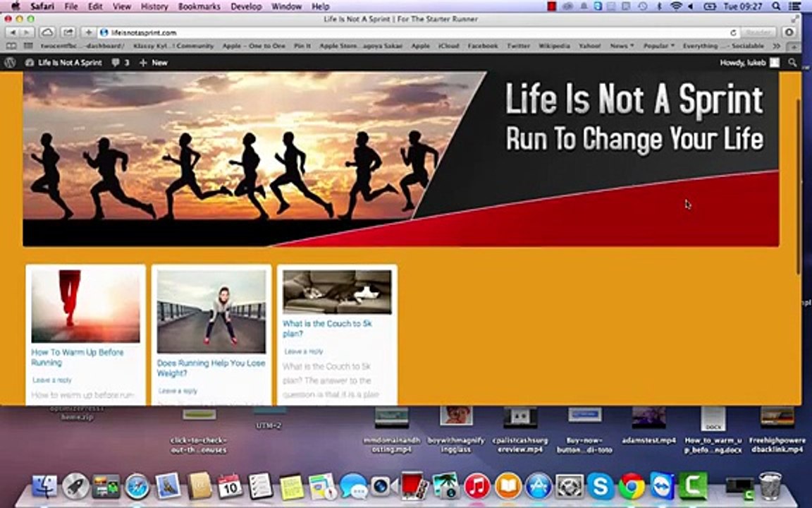The width and height of the screenshot is (812, 508).
Task: Open the Howdy, lukeb account menu
Action: point(749,63)
